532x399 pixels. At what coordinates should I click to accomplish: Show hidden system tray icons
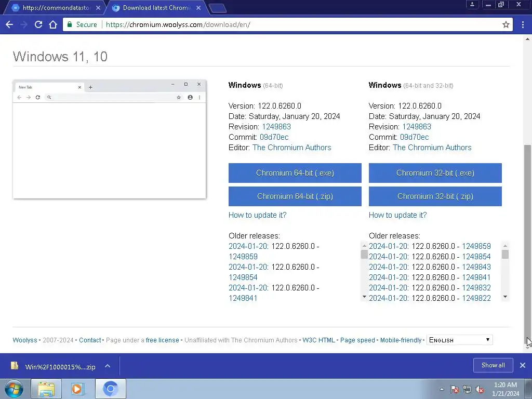point(442,389)
